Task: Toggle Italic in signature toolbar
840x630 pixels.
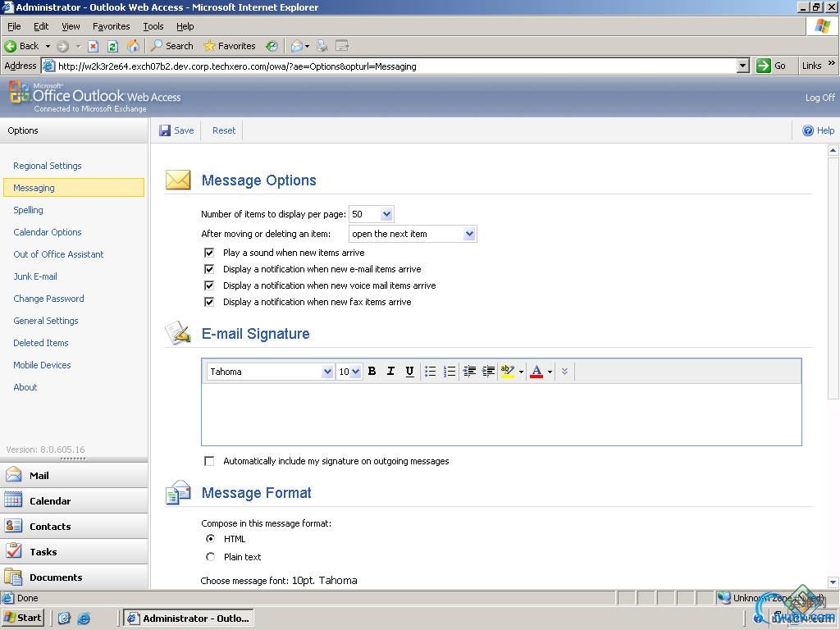Action: (390, 372)
